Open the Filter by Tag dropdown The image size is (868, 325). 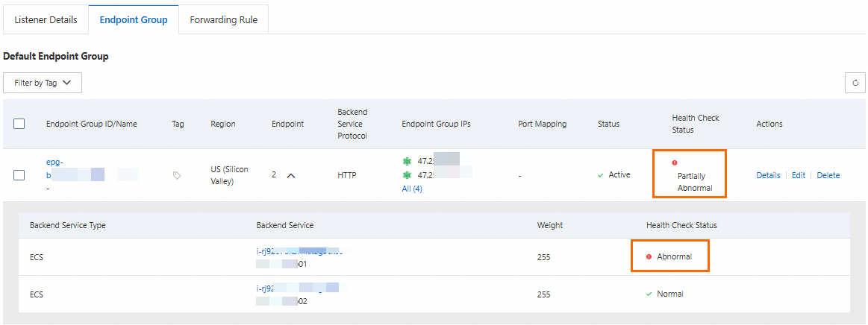43,83
